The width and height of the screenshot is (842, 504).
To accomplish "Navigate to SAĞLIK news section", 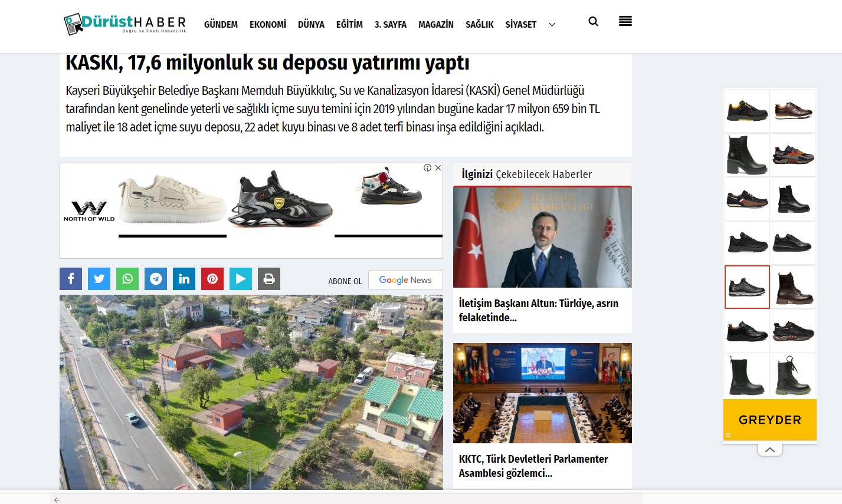I will [x=479, y=25].
